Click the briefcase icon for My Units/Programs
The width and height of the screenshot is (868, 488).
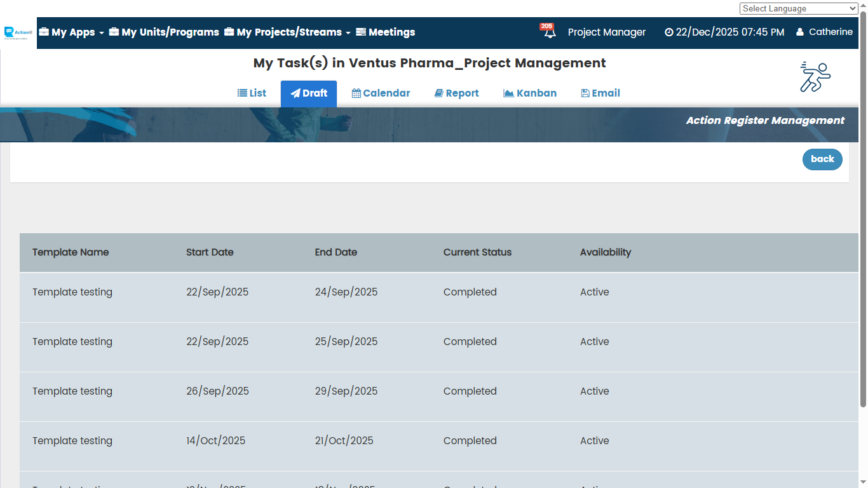[x=114, y=32]
